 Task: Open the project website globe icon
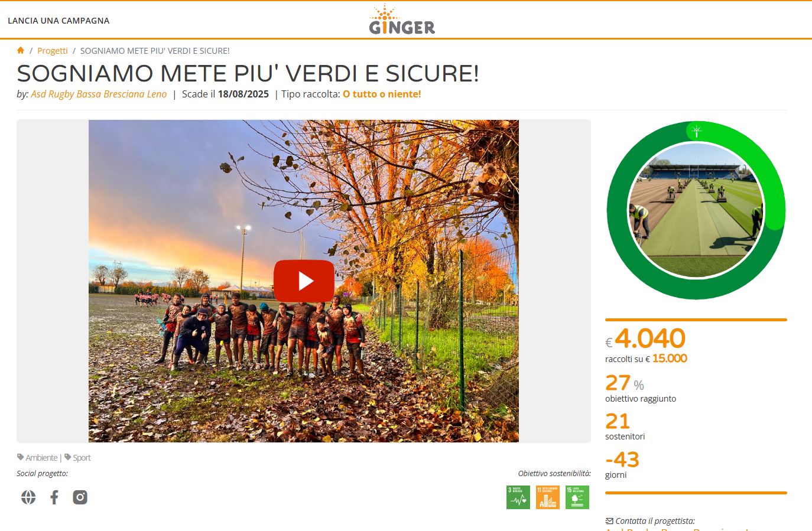tap(28, 497)
